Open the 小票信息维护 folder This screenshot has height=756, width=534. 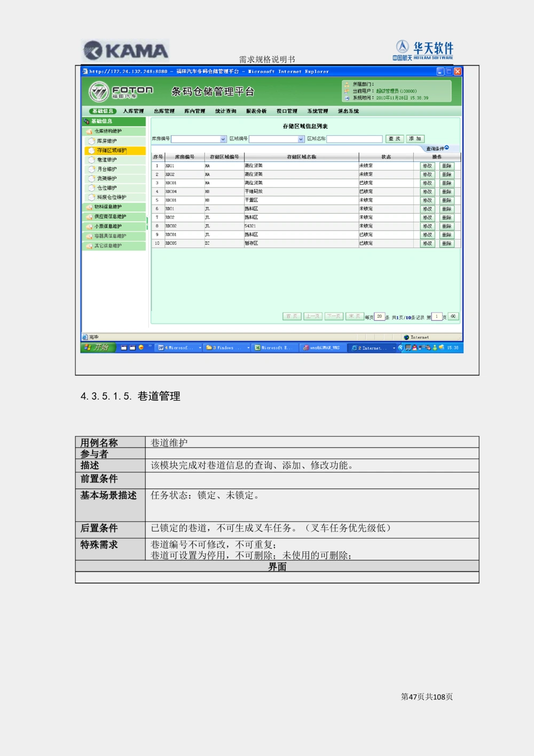(x=110, y=226)
